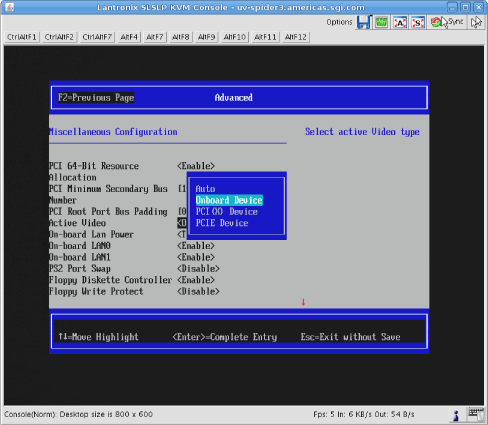
Task: Send the CtrlAltF7 key combination
Action: tap(97, 37)
